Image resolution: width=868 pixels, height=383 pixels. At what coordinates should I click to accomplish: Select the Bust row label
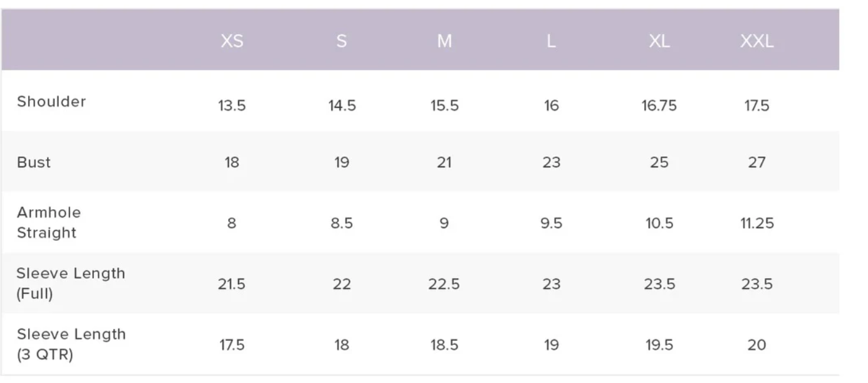tap(34, 162)
